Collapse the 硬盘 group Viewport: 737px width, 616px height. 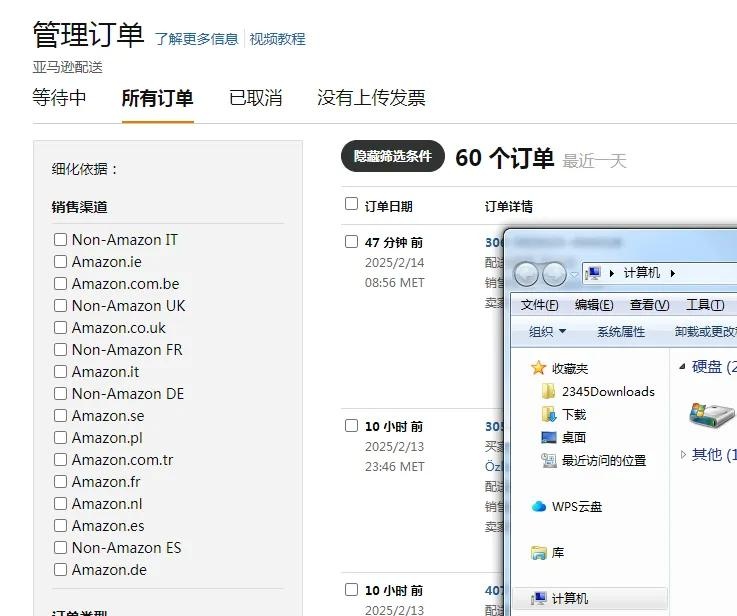pos(682,367)
